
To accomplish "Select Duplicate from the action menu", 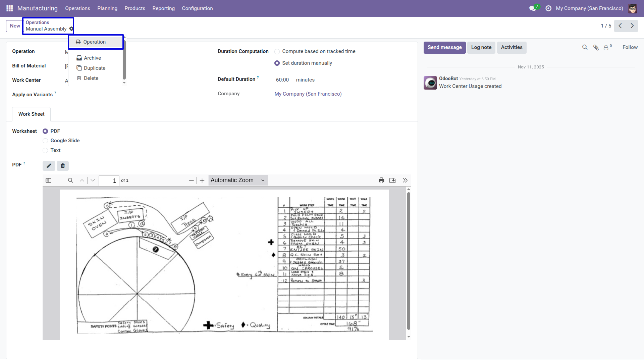I will [x=91, y=68].
